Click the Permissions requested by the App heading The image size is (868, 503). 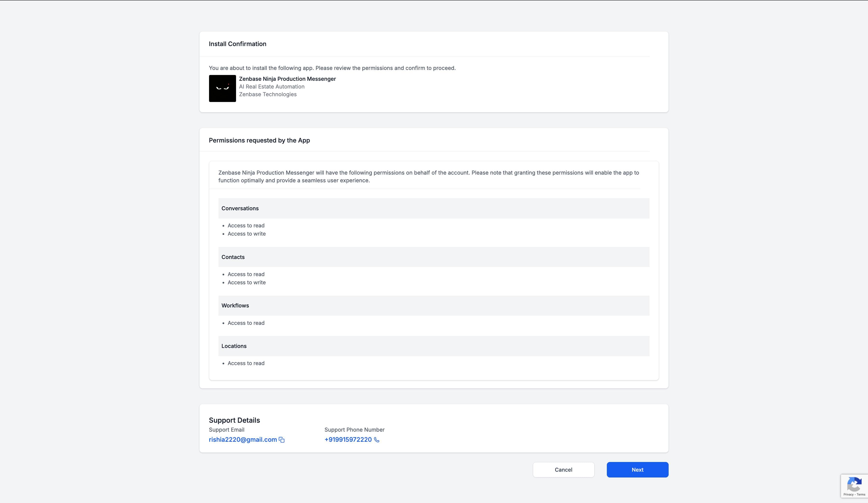point(259,140)
